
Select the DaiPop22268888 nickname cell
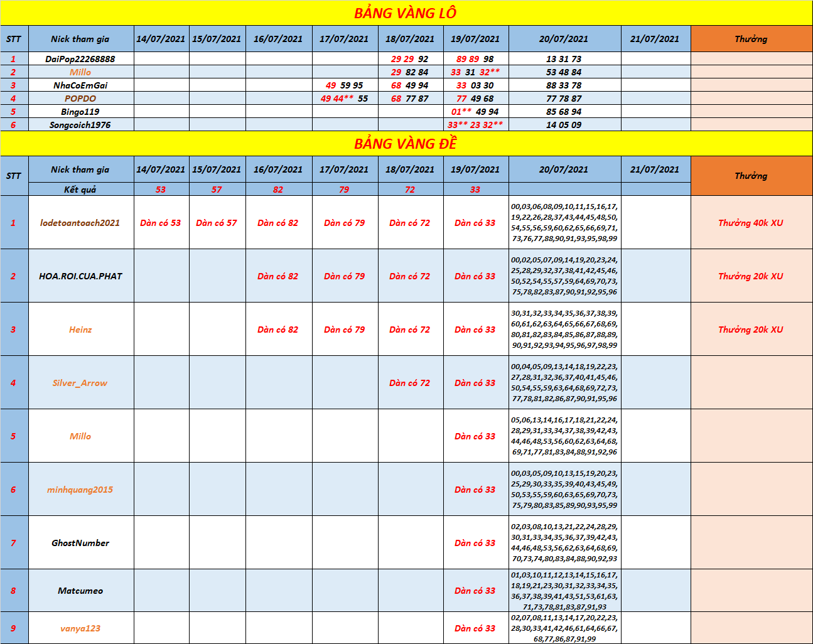(x=80, y=59)
